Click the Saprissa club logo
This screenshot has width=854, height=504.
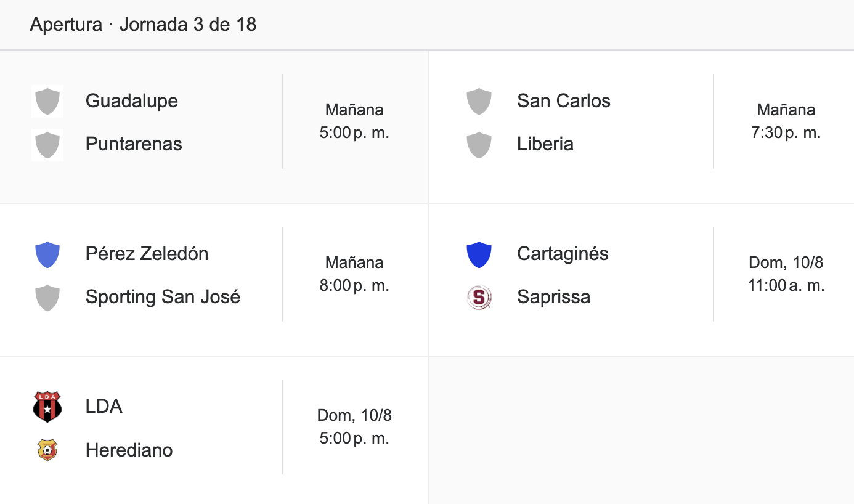click(479, 298)
